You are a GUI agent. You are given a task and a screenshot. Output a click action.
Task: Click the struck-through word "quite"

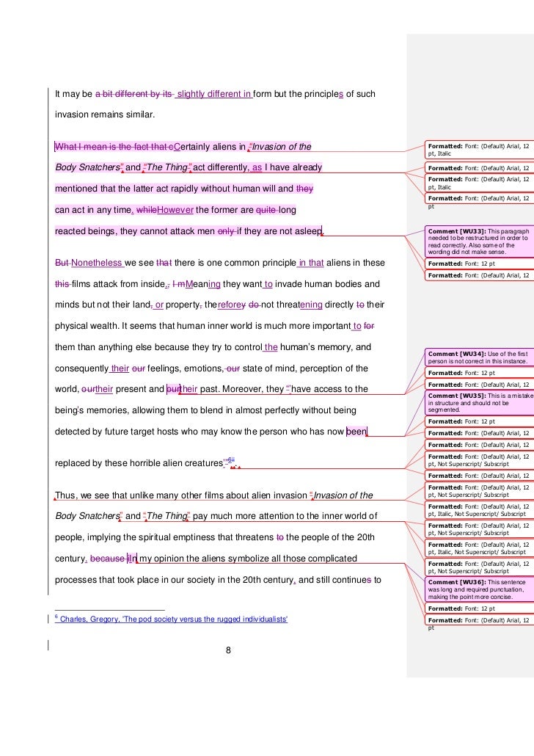(266, 210)
